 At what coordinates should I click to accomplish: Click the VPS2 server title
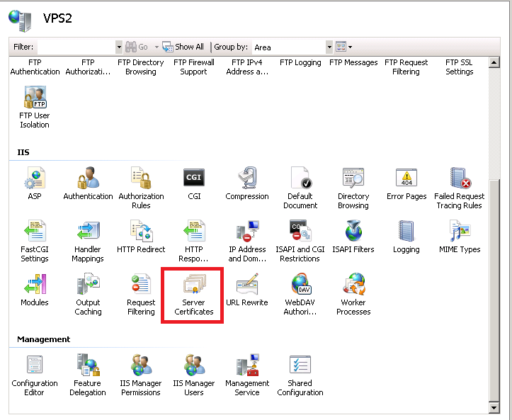(57, 18)
